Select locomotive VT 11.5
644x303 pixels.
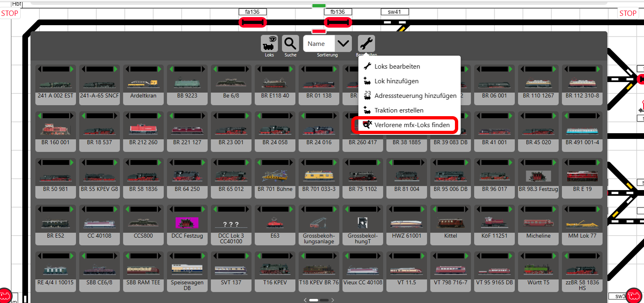point(407,272)
